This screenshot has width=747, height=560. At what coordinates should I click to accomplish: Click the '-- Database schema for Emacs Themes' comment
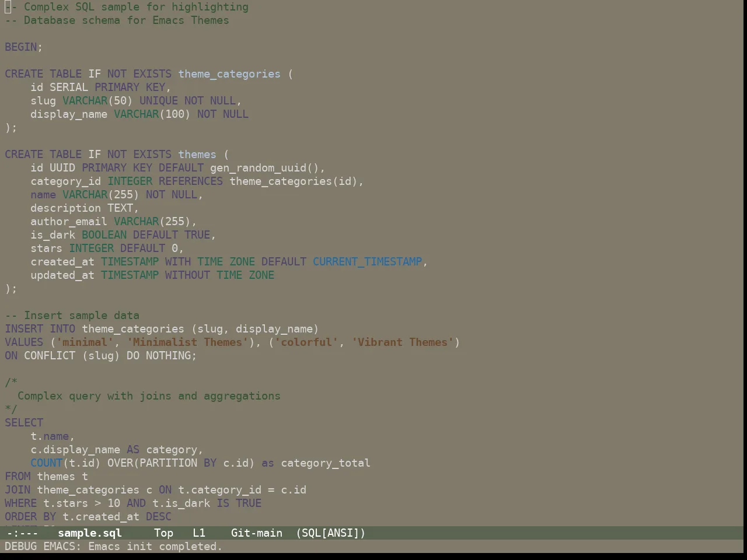coord(117,20)
